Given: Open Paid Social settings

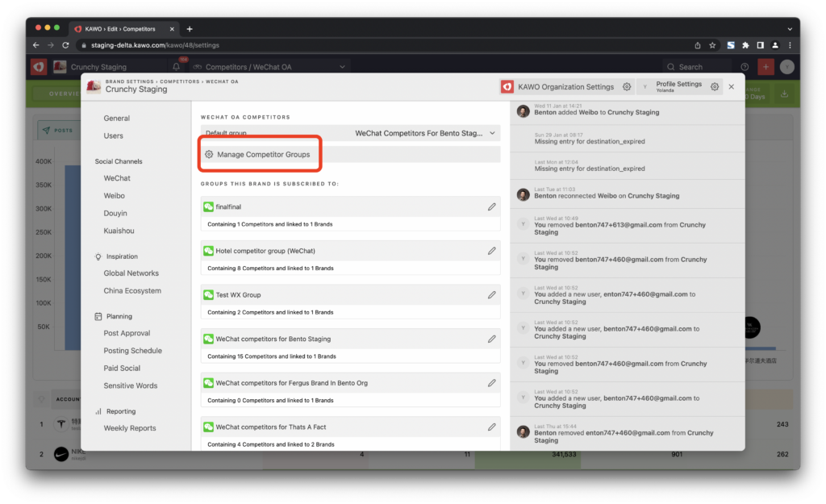Looking at the screenshot, I should click(x=122, y=369).
